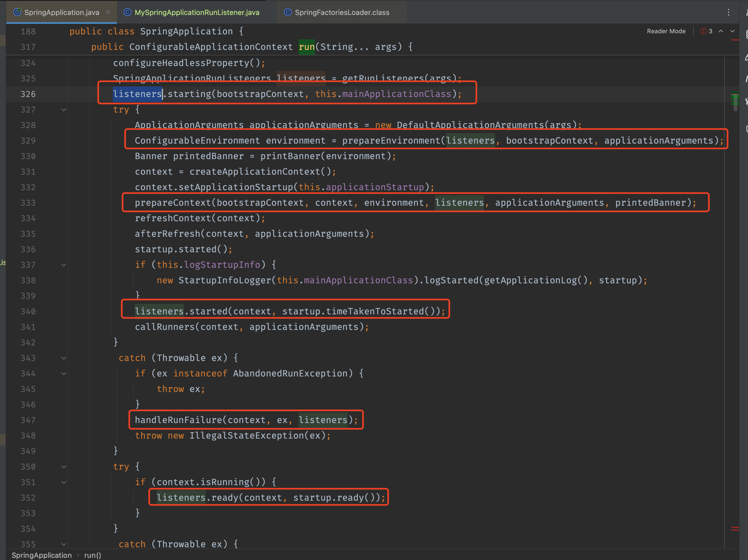This screenshot has height=560, width=748.
Task: Click line number 188 in sticky header
Action: point(28,31)
